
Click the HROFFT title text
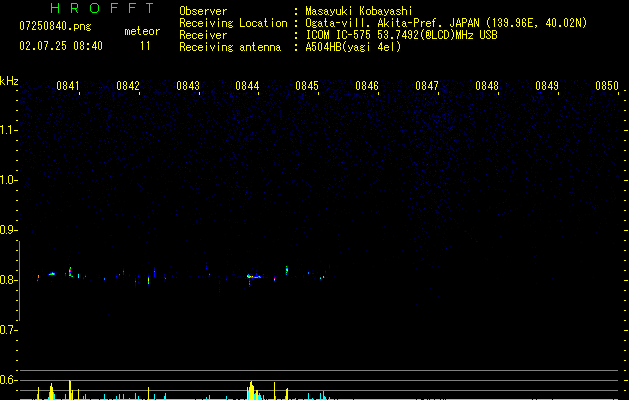coord(103,8)
